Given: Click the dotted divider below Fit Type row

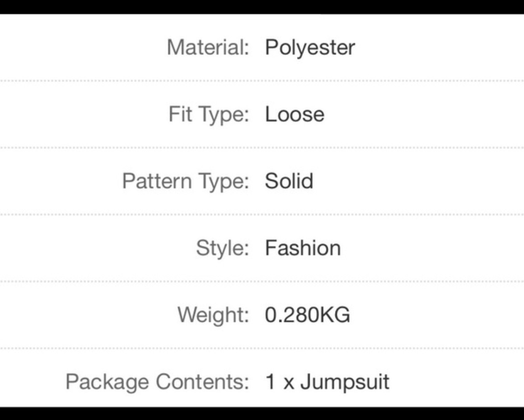Looking at the screenshot, I should tap(262, 148).
